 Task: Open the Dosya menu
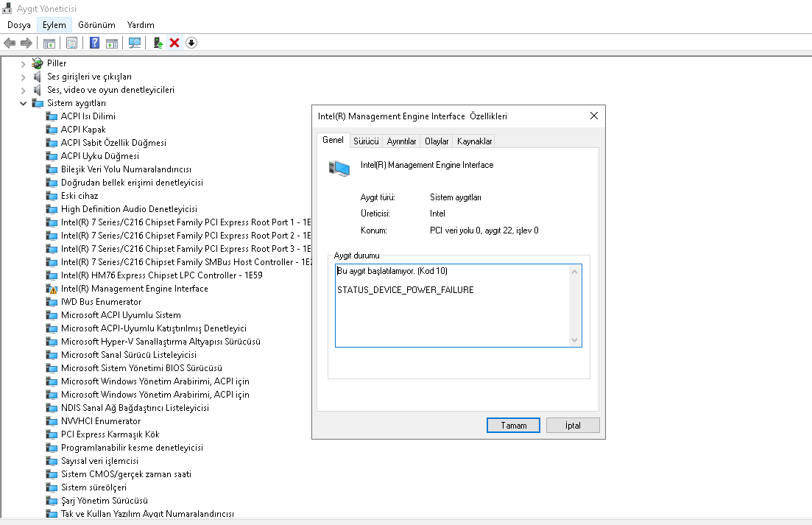[x=19, y=25]
